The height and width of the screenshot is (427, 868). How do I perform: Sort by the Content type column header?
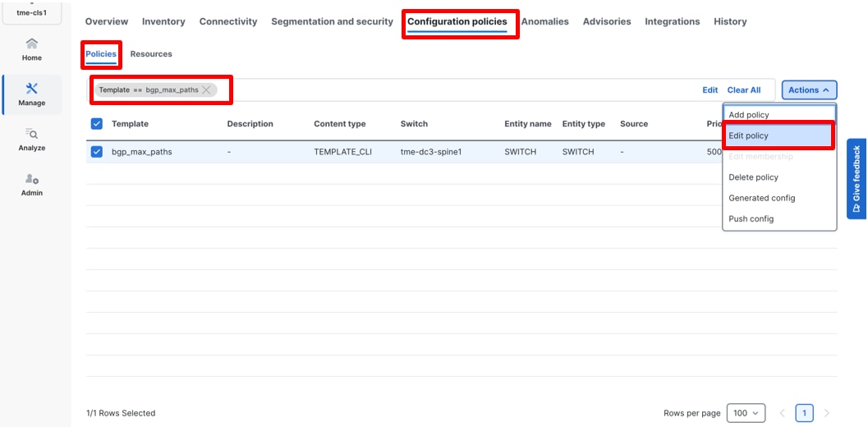click(x=340, y=123)
